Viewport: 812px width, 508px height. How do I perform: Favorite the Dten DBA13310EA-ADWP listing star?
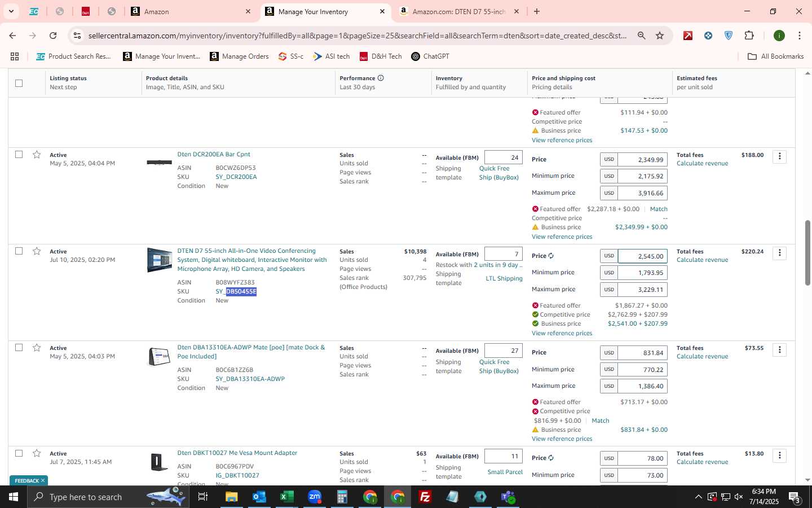pyautogui.click(x=37, y=348)
